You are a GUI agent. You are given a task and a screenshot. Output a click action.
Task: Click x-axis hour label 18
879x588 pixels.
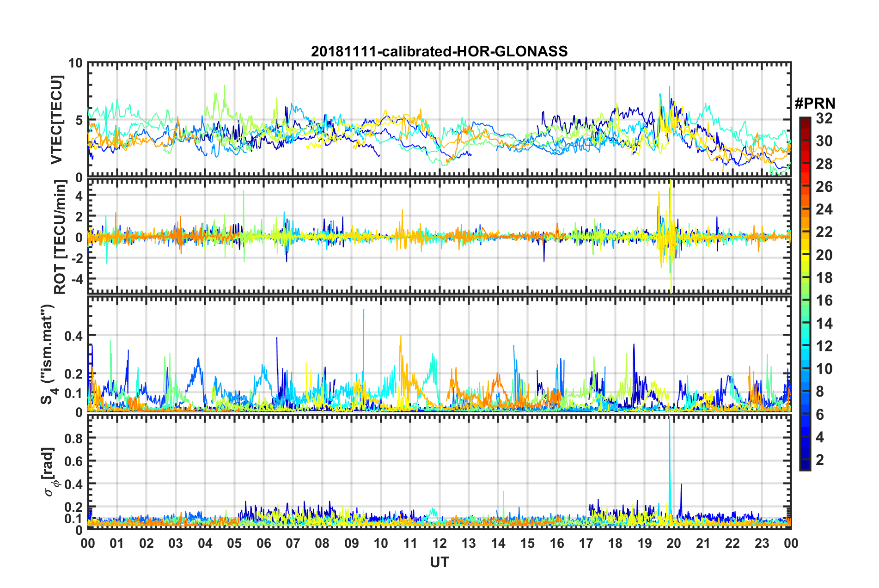[615, 543]
